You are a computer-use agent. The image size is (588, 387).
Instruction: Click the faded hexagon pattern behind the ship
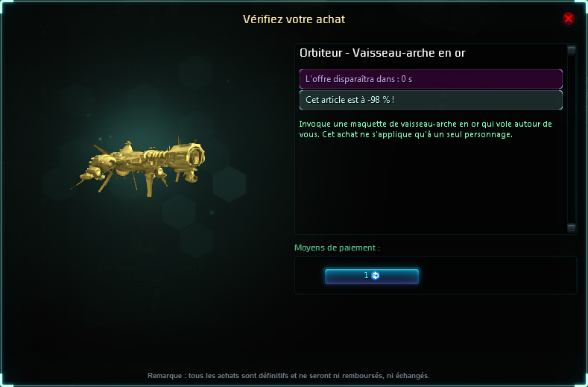pyautogui.click(x=230, y=184)
